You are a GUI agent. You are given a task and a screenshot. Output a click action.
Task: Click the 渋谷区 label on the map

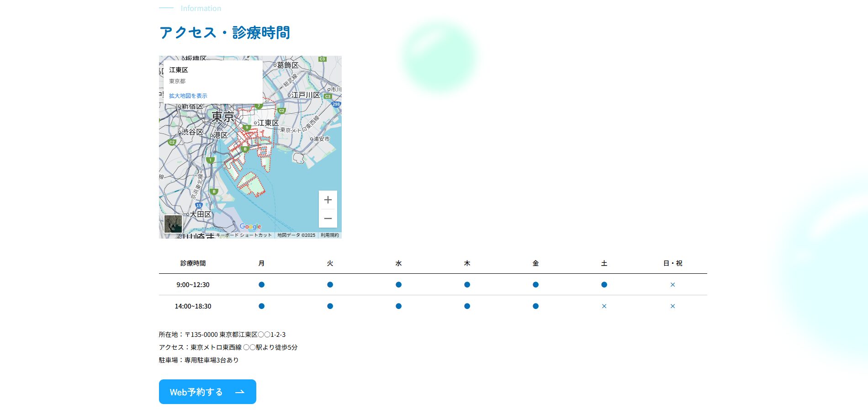[191, 132]
